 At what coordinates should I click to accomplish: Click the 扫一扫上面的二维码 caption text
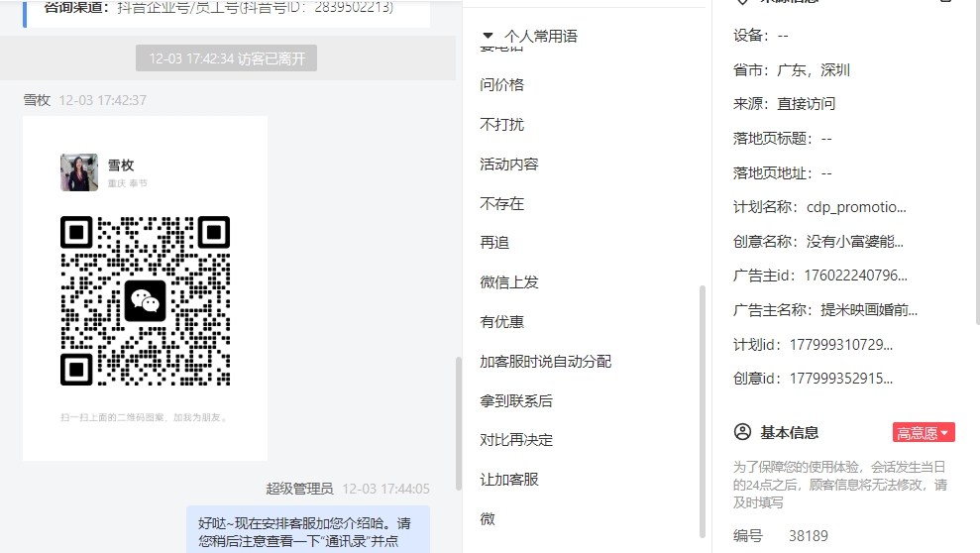[145, 417]
